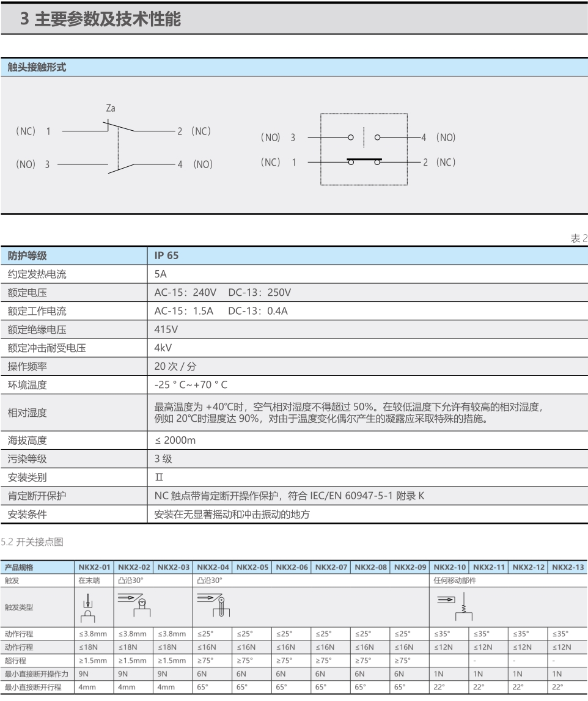Viewport: 588px width, 701px height.
Task: Click the 环境温度 row label
Action: pyautogui.click(x=28, y=385)
